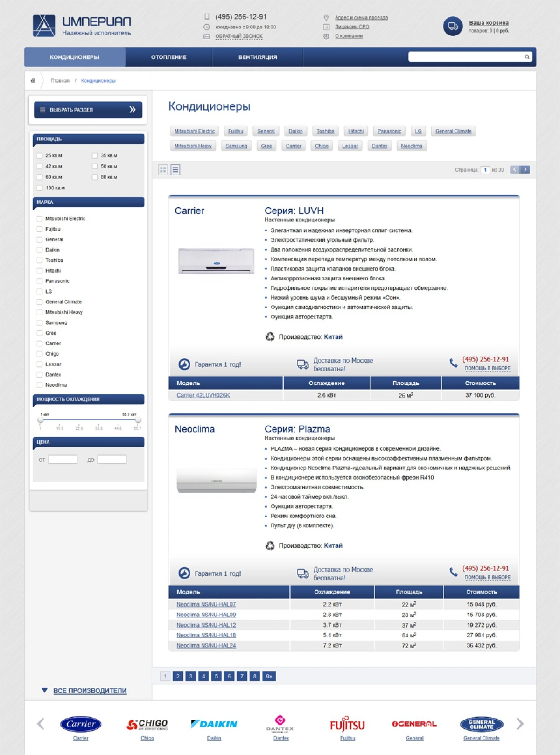Expand the Выбрать раздел section menu
The height and width of the screenshot is (755, 560).
pos(88,110)
